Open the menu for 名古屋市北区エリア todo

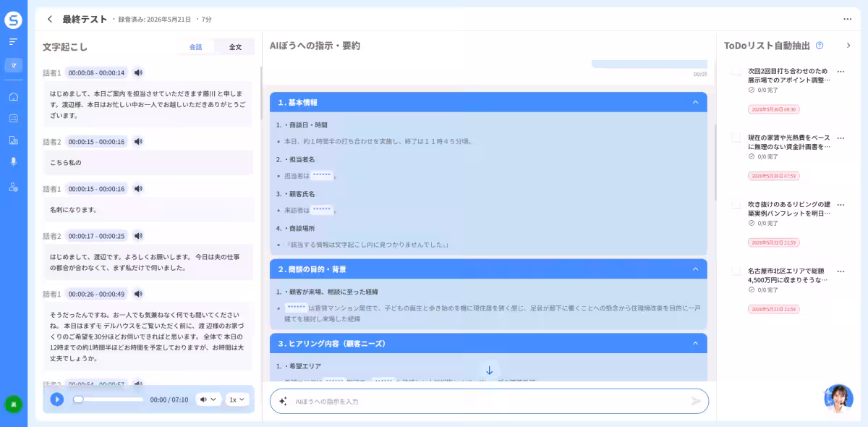[841, 271]
